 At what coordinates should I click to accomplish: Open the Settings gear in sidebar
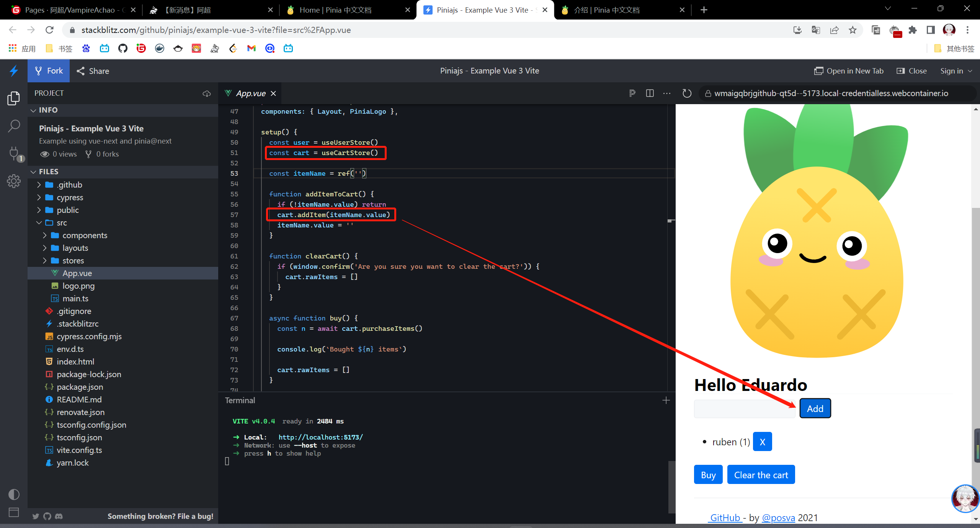14,181
